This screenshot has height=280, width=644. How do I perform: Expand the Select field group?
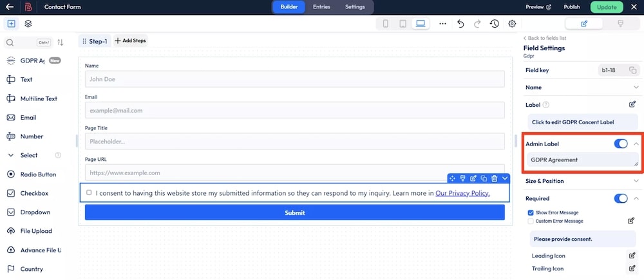coord(11,155)
